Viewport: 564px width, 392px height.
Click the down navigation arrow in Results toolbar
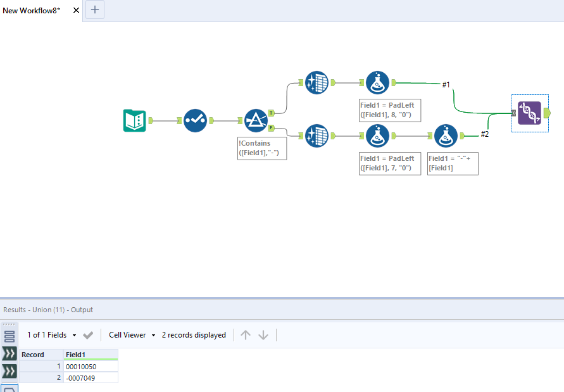point(263,335)
